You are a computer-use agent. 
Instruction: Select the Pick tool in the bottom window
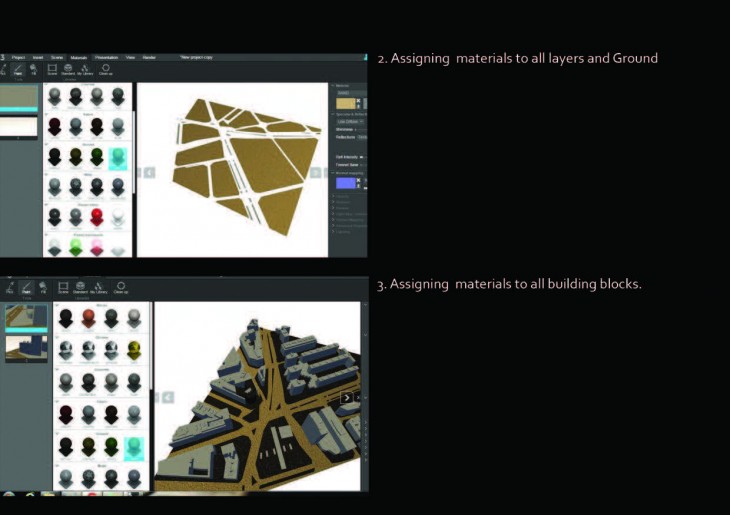pos(9,287)
